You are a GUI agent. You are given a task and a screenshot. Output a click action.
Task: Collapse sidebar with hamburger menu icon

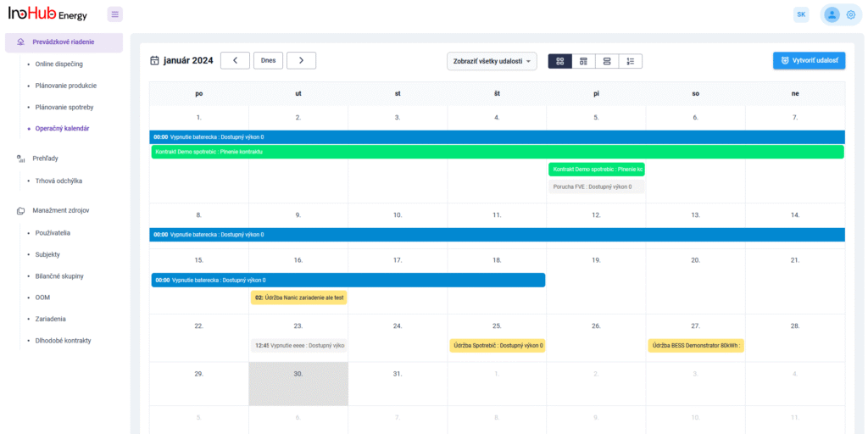click(x=115, y=14)
